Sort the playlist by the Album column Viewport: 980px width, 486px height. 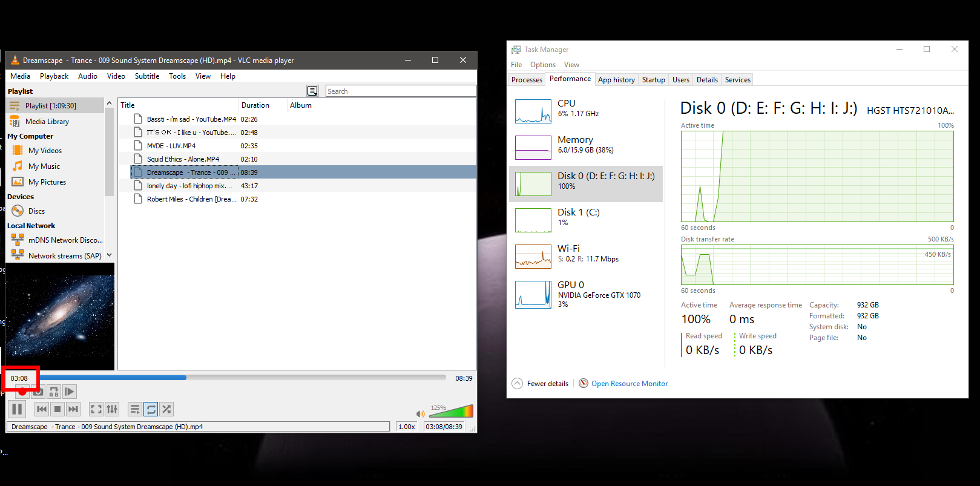[x=381, y=105]
